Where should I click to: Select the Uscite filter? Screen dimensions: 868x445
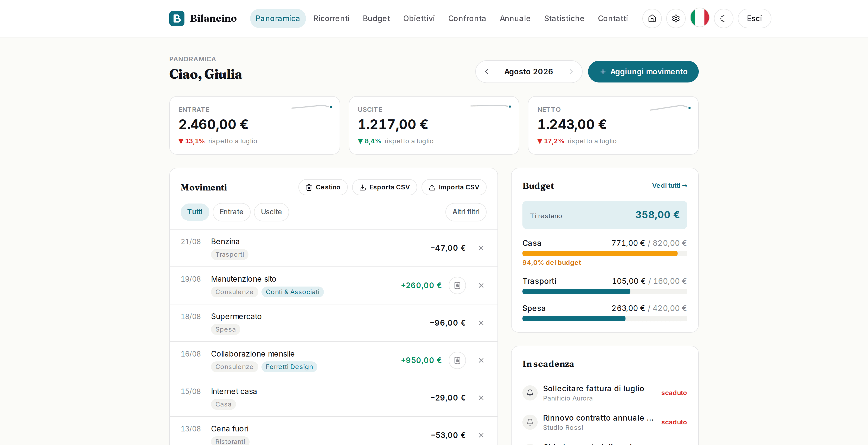point(271,212)
